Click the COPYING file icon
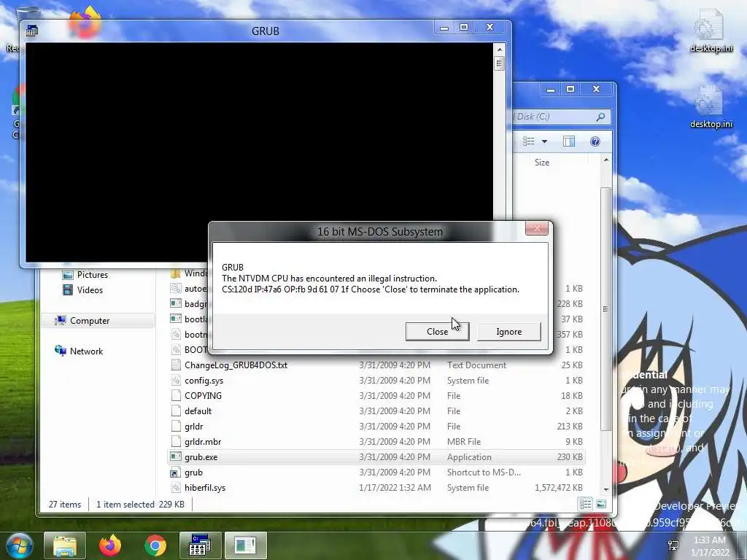The width and height of the screenshot is (747, 560). tap(176, 396)
